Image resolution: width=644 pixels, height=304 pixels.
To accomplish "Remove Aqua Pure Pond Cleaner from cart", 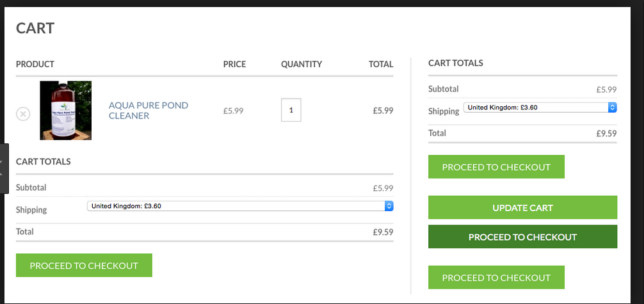I will pos(22,114).
